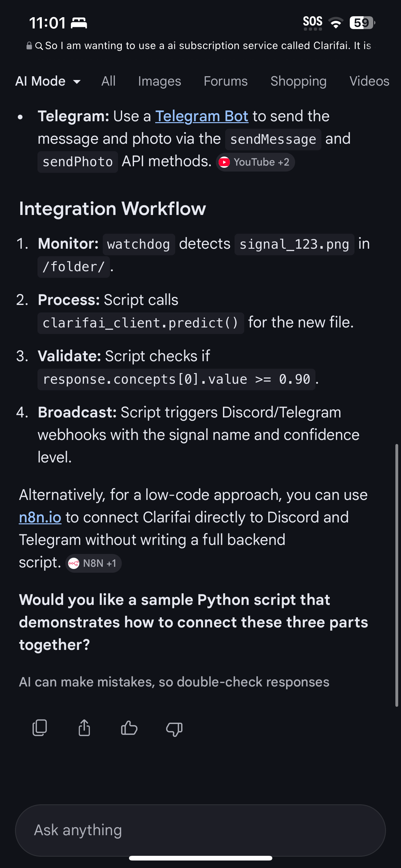
Task: Open the N8N +1 source chip
Action: tap(93, 563)
